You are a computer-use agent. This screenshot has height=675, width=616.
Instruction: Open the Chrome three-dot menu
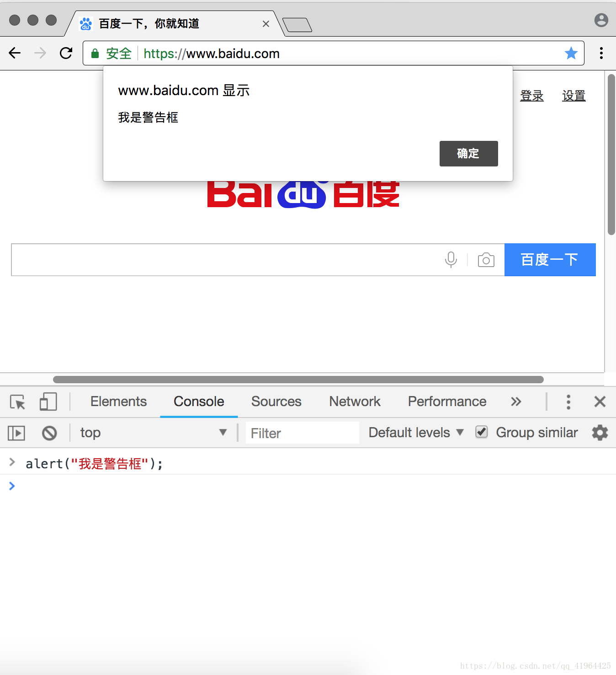tap(601, 53)
